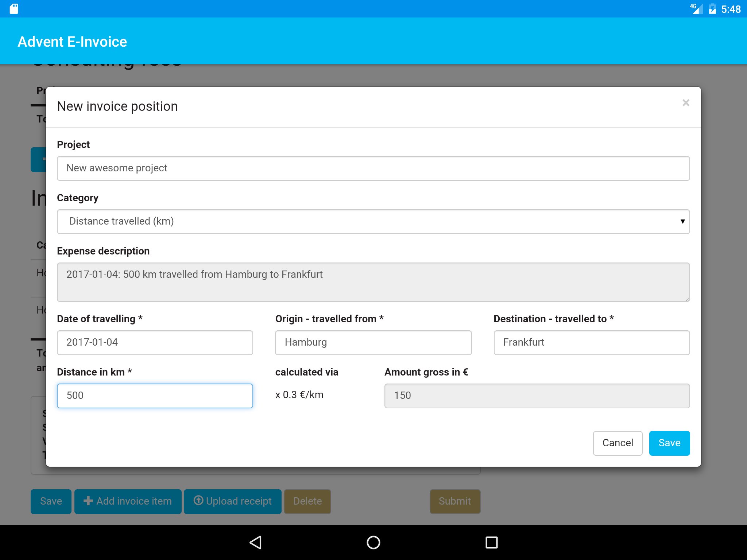Click the Category dropdown arrow
This screenshot has height=560, width=747.
click(x=682, y=221)
